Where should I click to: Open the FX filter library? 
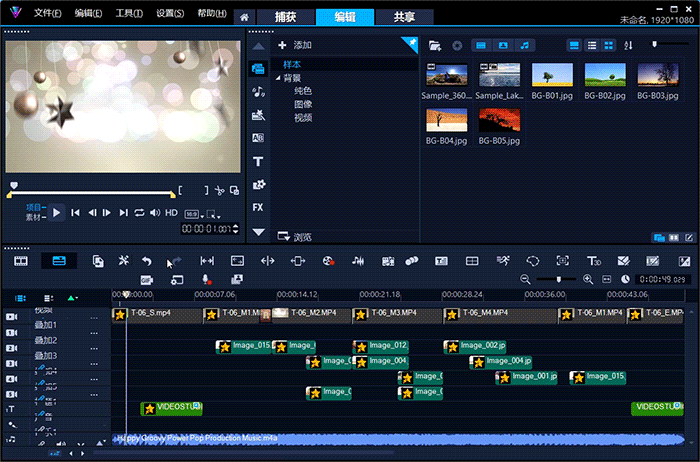pyautogui.click(x=258, y=208)
